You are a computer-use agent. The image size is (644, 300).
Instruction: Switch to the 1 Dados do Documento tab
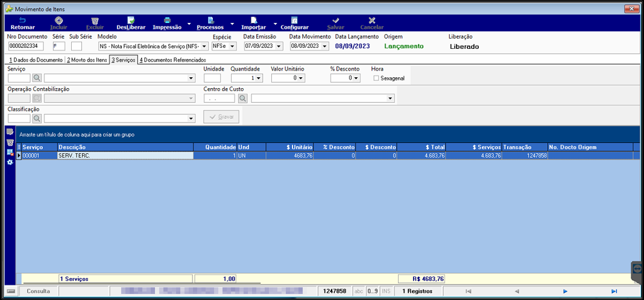36,60
